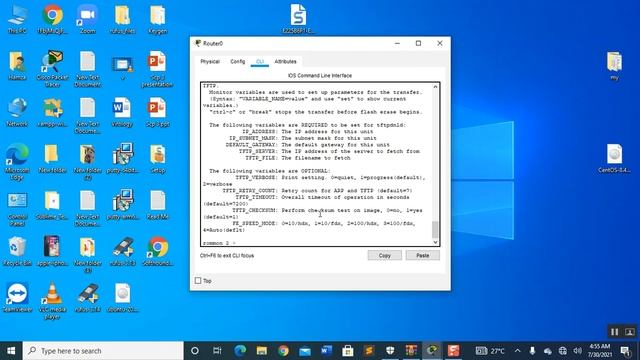640x360 pixels.
Task: Open Word from the taskbar
Action: pos(326,351)
